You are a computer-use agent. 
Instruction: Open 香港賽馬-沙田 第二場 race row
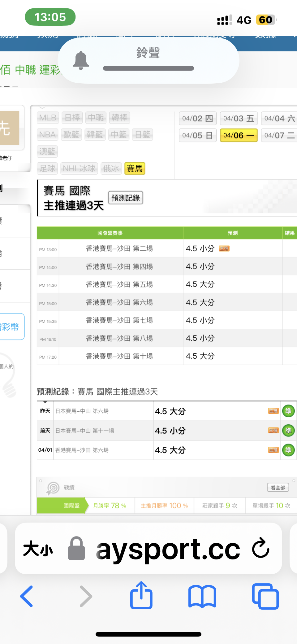119,248
